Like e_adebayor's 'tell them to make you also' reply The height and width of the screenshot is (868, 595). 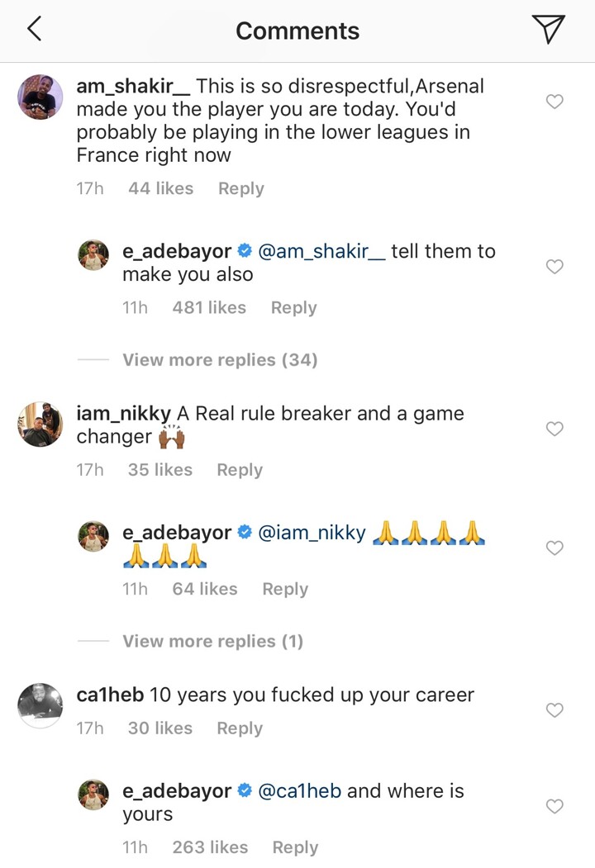click(555, 266)
